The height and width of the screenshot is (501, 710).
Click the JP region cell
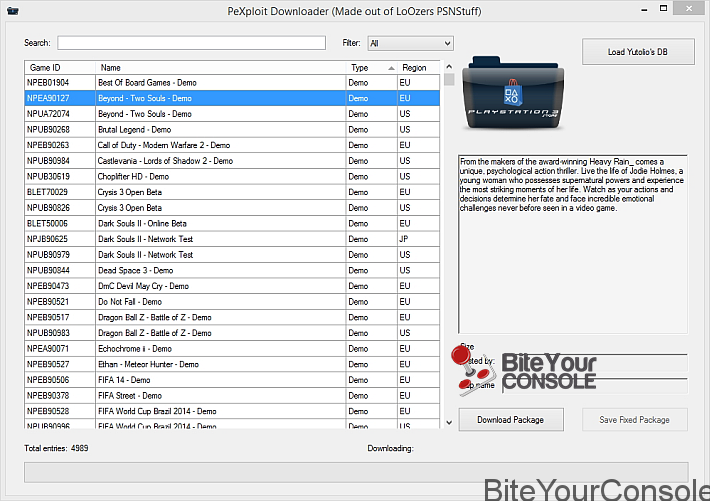[418, 239]
